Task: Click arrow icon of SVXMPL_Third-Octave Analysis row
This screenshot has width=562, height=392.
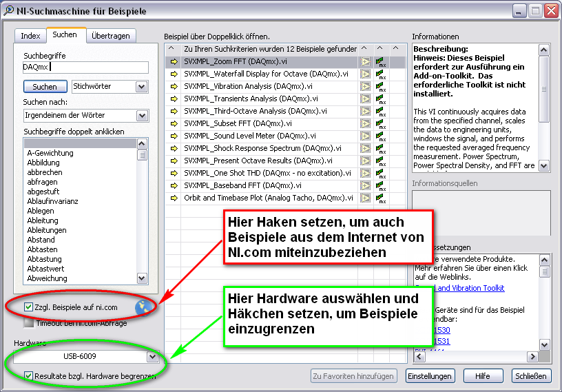Action: pyautogui.click(x=174, y=111)
